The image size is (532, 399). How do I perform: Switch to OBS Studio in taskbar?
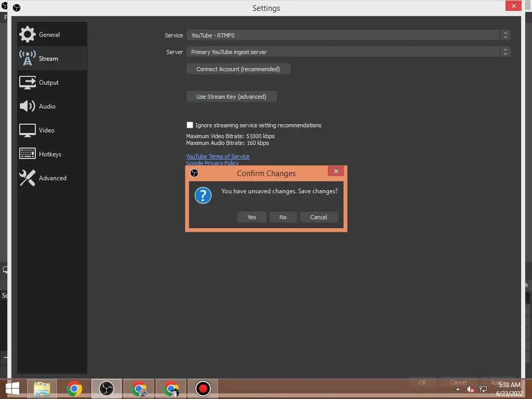[106, 389]
